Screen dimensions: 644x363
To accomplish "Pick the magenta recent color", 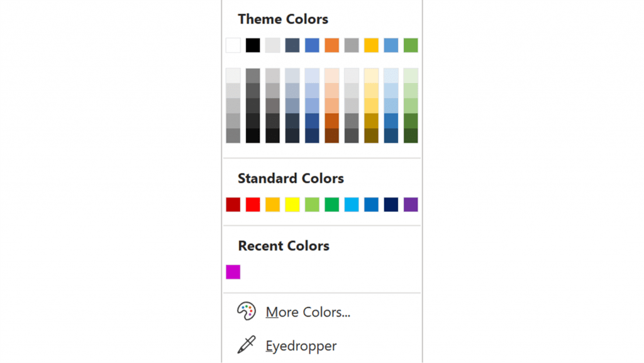I will pos(232,271).
